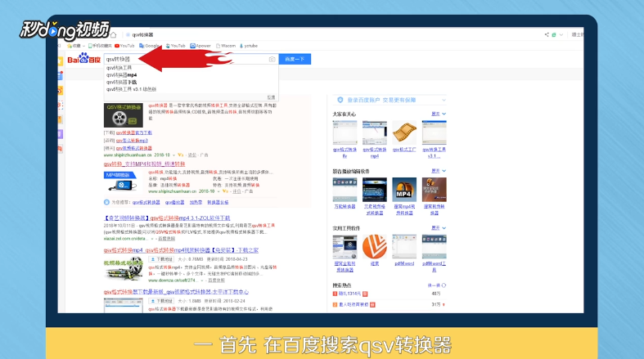This screenshot has width=644, height=359.
Task: Click the yellow star icon in left sidebar
Action: [x=61, y=61]
